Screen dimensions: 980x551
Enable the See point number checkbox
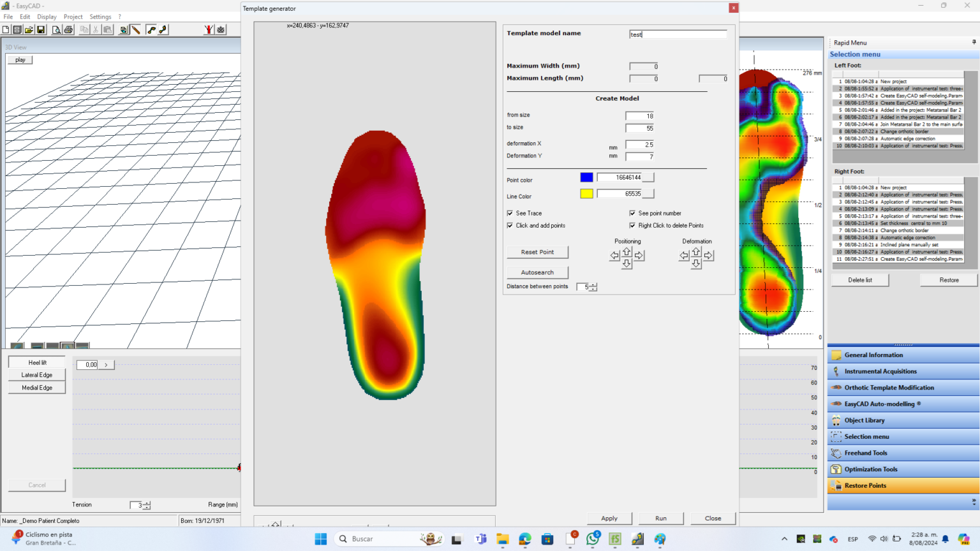632,213
